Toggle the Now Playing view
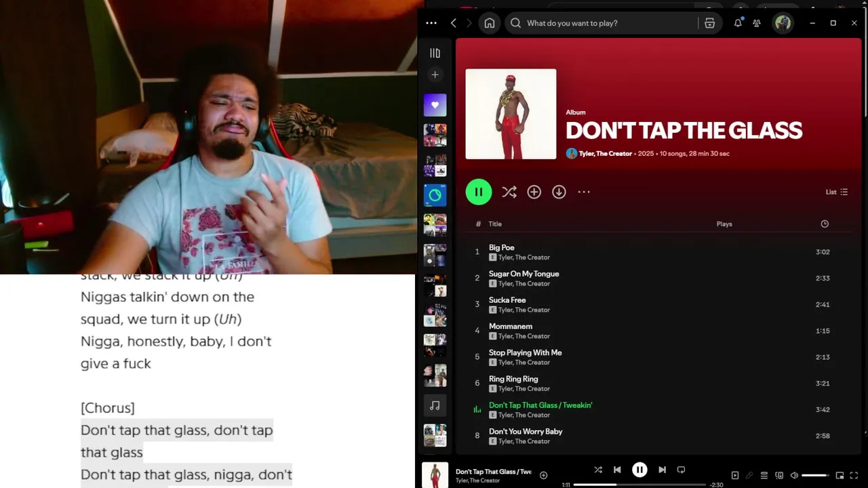The height and width of the screenshot is (488, 868). point(734,475)
